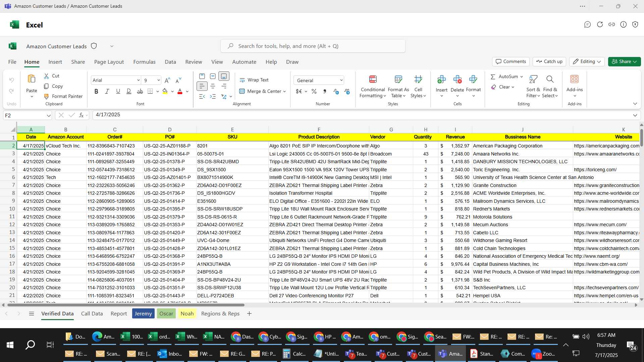Image resolution: width=644 pixels, height=362 pixels.
Task: Align text to middle
Action: click(x=213, y=76)
